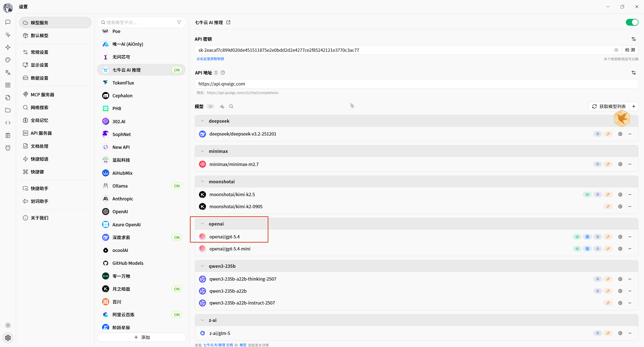Collapse the moonshotai model group
The height and width of the screenshot is (347, 644).
coord(203,182)
